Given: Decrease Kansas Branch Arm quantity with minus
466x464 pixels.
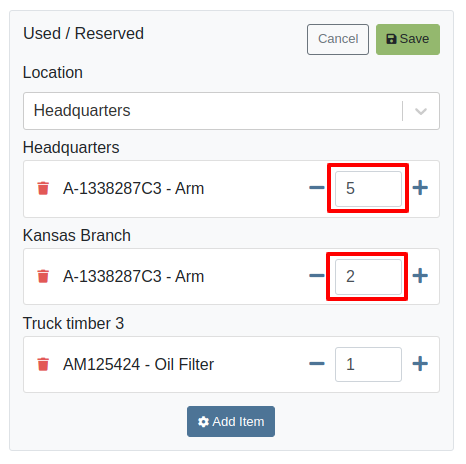Looking at the screenshot, I should click(x=317, y=276).
